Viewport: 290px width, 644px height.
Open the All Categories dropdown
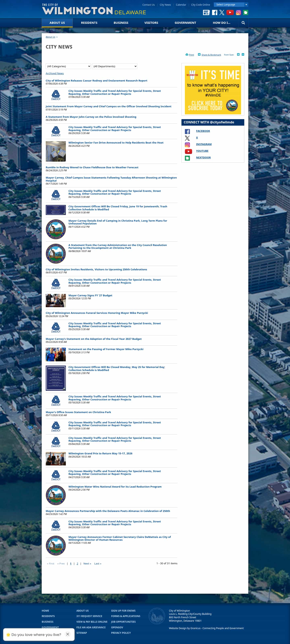pos(68,66)
